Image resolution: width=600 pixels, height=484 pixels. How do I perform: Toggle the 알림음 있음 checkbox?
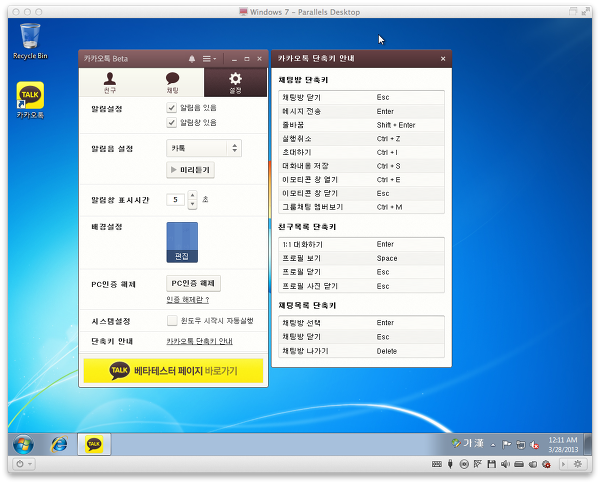[171, 108]
